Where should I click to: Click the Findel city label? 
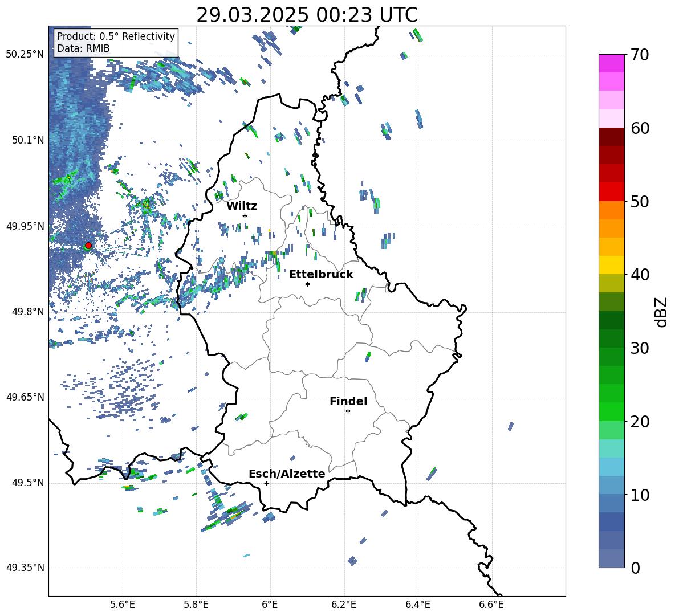click(x=348, y=401)
